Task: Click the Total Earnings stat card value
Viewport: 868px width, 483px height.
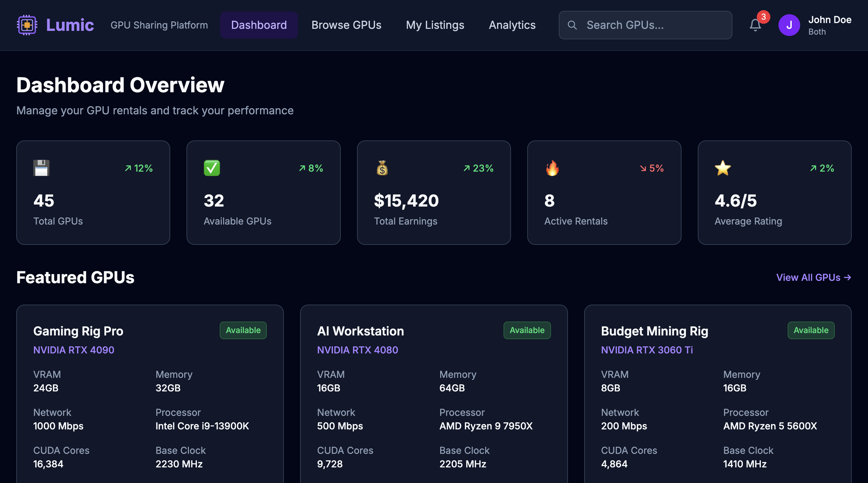Action: (406, 200)
